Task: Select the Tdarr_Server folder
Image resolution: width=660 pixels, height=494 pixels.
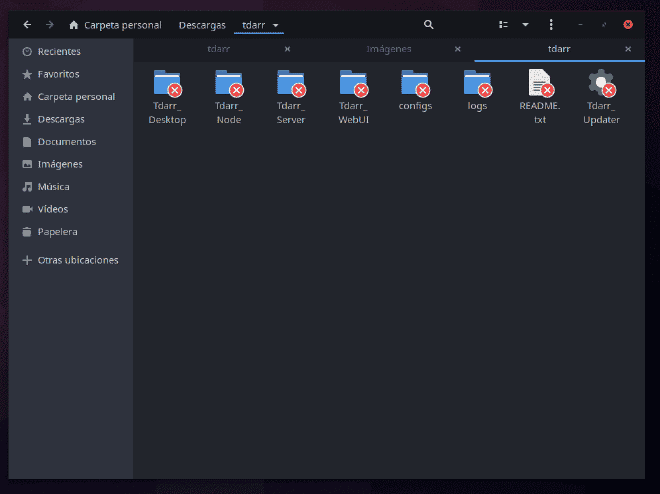Action: click(x=291, y=97)
